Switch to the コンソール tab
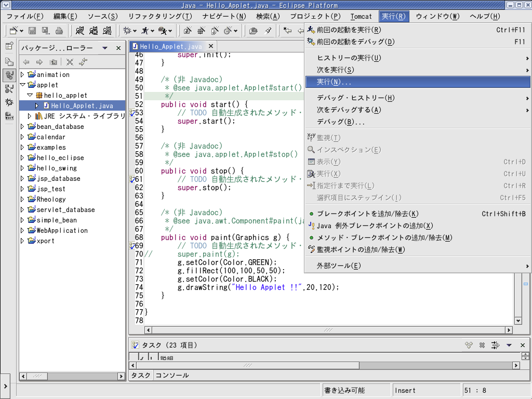The width and height of the screenshot is (532, 399). 172,375
